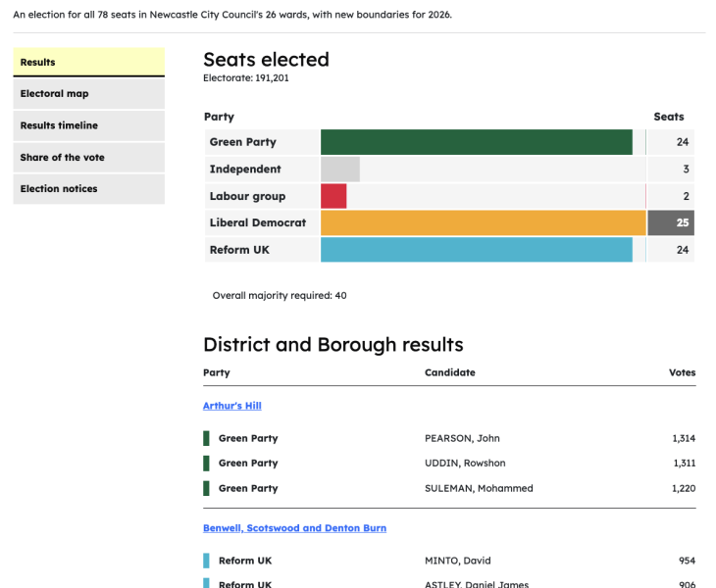
Task: Open Benwell, Scotswood and Denton Burn link
Action: pyautogui.click(x=294, y=528)
